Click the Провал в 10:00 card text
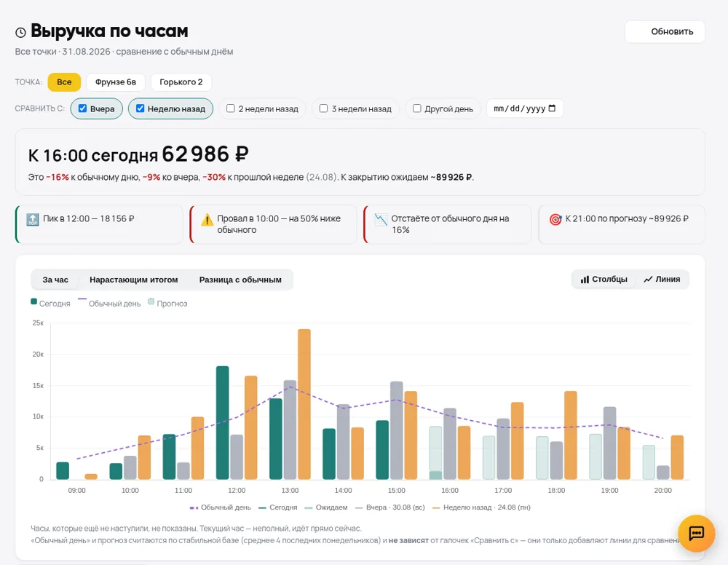This screenshot has height=565, width=728. pos(279,224)
